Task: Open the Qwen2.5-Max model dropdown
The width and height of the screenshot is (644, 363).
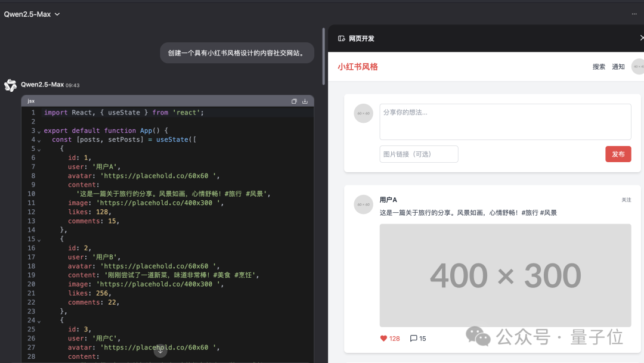Action: click(x=32, y=14)
